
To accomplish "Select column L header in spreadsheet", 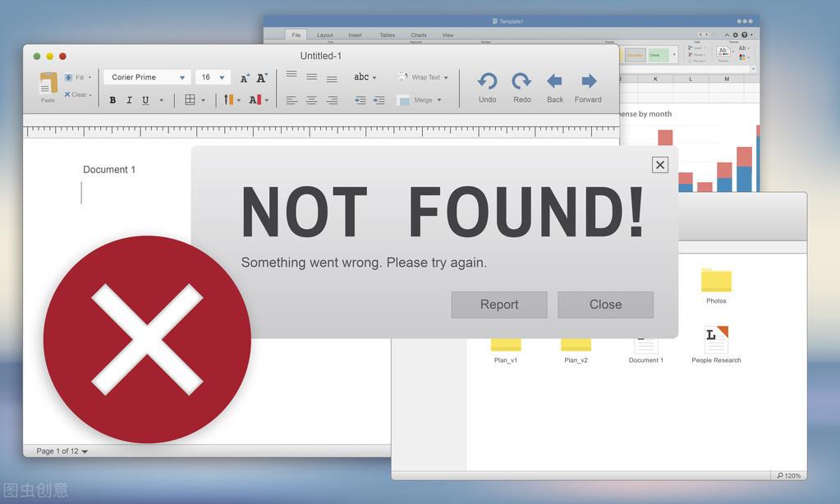I will tap(691, 79).
